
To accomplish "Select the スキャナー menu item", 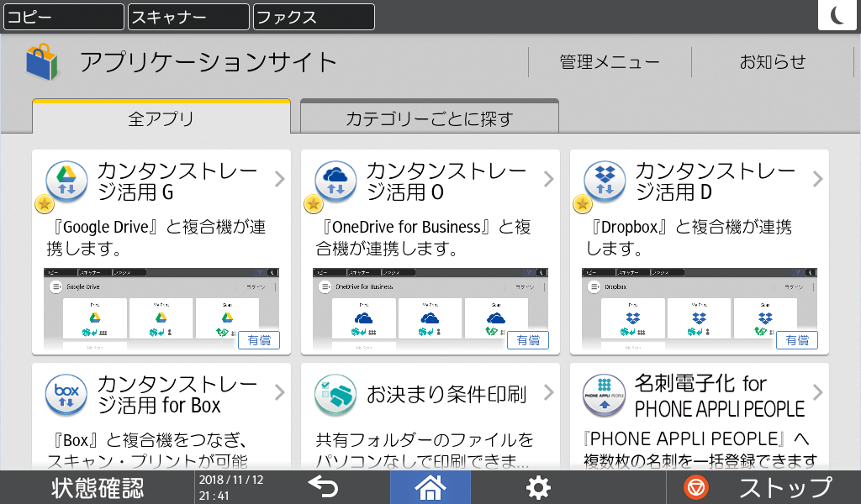I will 187,16.
